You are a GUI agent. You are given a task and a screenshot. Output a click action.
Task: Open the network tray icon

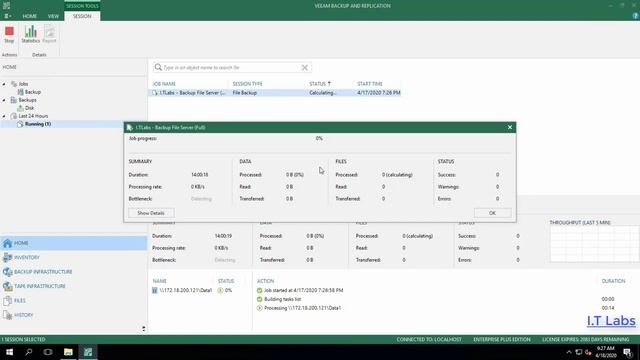pos(578,352)
